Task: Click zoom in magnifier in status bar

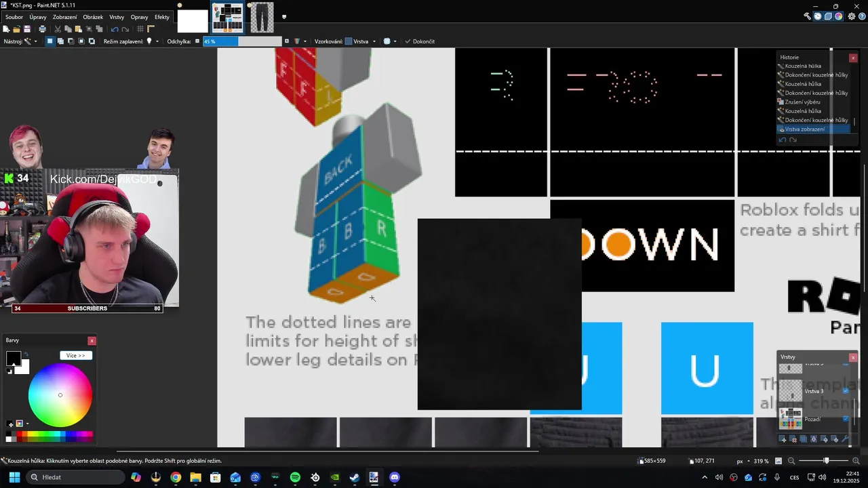Action: coord(856,461)
